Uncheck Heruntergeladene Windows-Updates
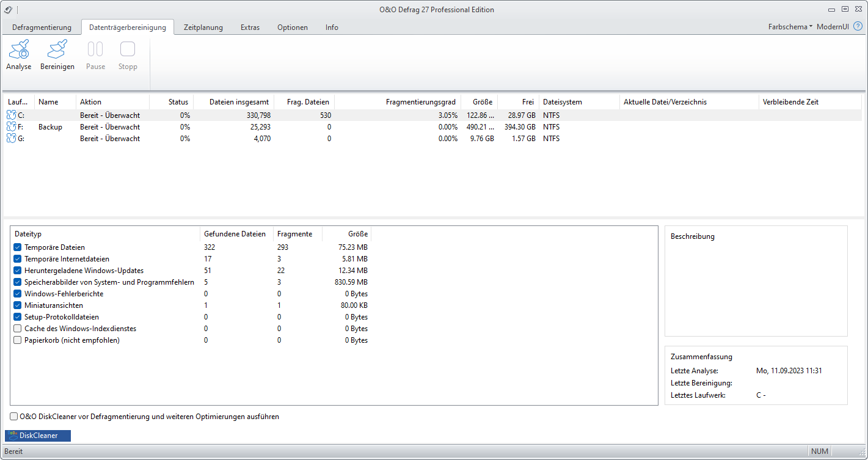 click(x=18, y=271)
